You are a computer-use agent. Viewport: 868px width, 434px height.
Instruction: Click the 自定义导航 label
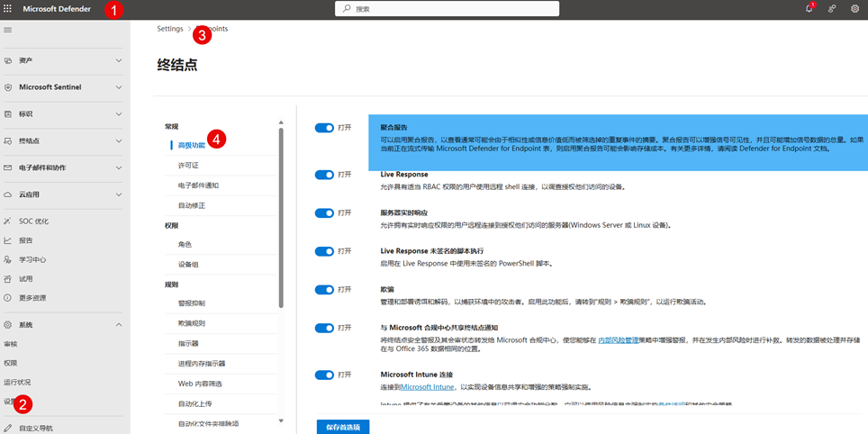point(36,428)
